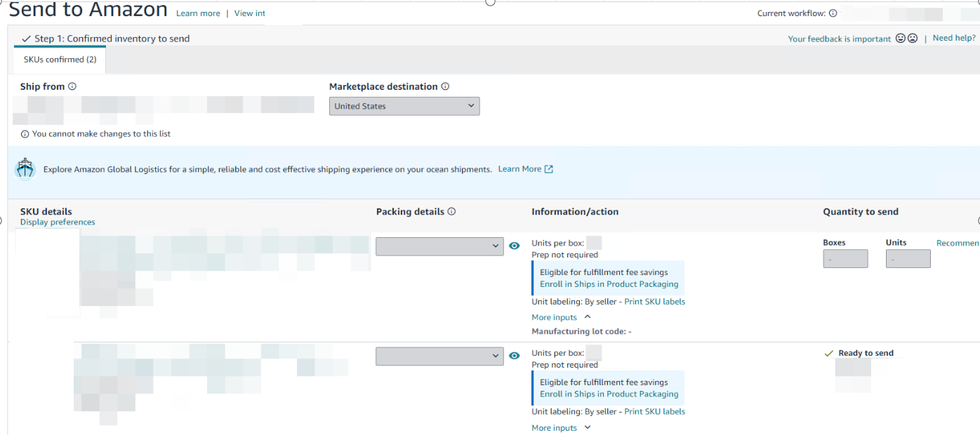Open the first SKU packing details dropdown
This screenshot has width=980, height=435.
point(439,246)
